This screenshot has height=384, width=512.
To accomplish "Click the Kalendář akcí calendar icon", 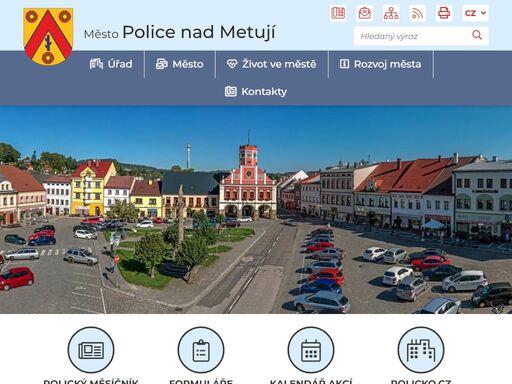I will (x=311, y=350).
